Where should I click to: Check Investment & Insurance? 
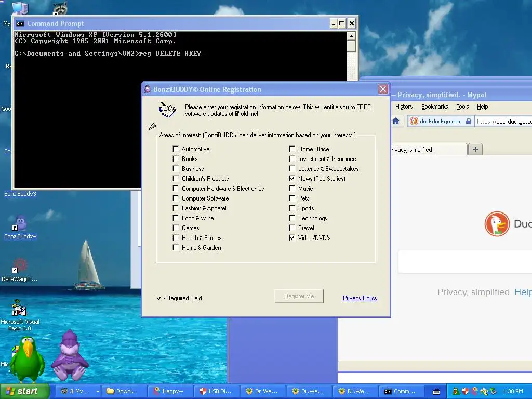pyautogui.click(x=292, y=158)
